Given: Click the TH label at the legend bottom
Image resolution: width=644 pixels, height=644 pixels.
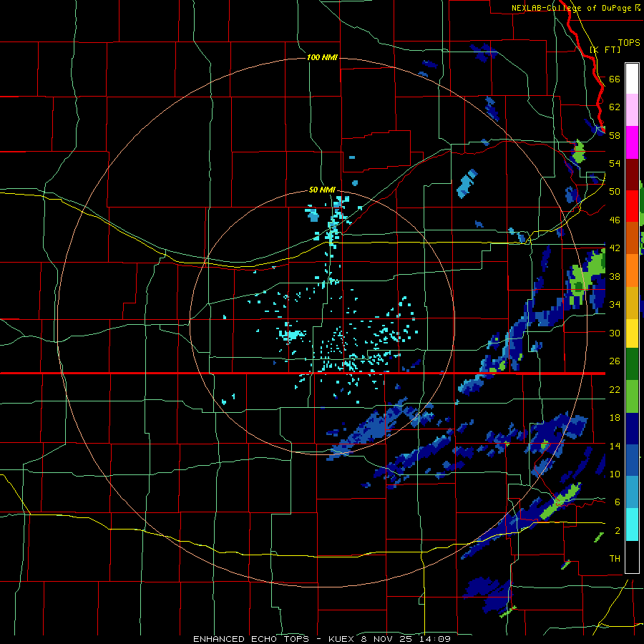Looking at the screenshot, I should click(615, 558).
